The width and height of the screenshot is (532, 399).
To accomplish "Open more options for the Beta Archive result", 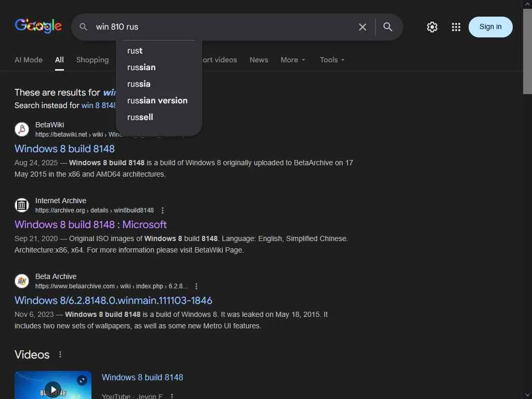I will coord(196,286).
